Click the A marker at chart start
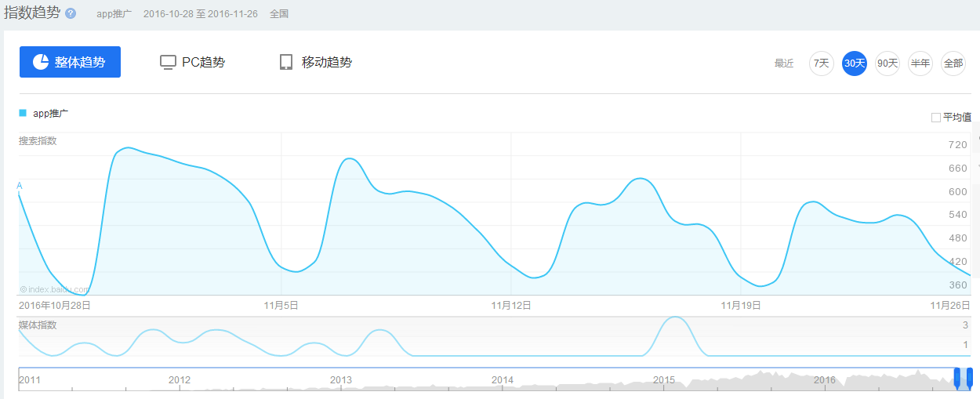This screenshot has height=399, width=980. 20,186
